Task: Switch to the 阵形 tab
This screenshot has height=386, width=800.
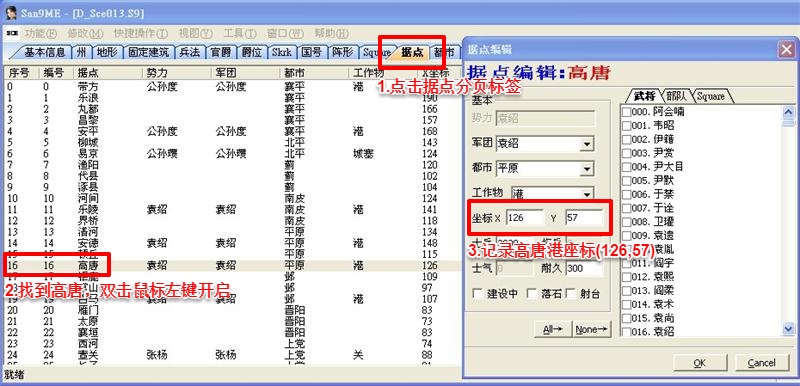Action: (342, 52)
